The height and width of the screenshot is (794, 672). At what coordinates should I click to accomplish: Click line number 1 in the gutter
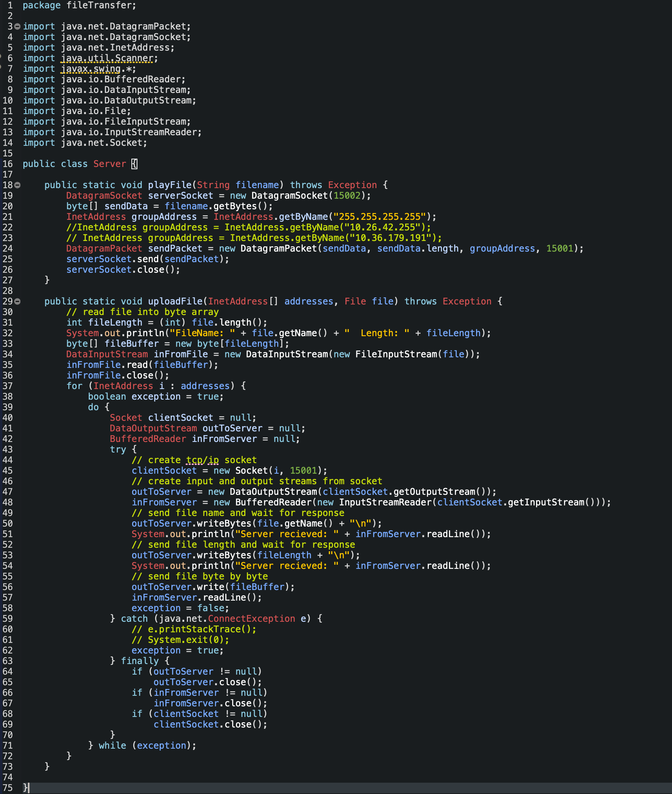coord(10,5)
